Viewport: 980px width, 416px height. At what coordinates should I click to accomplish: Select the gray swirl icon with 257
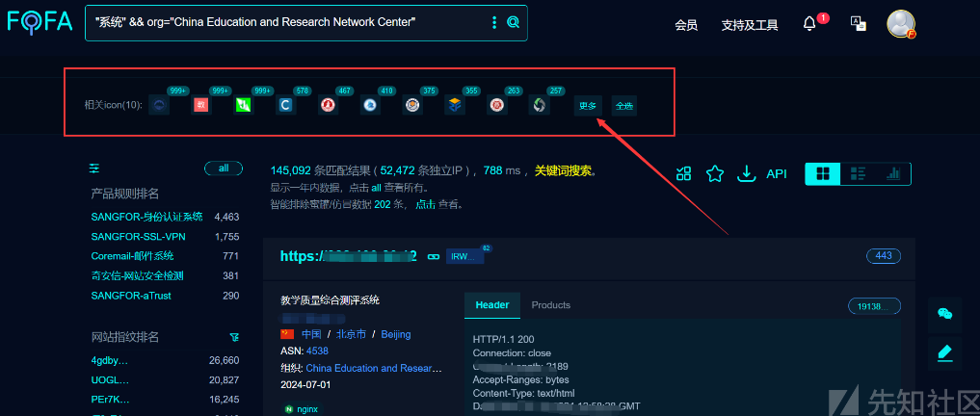point(540,106)
